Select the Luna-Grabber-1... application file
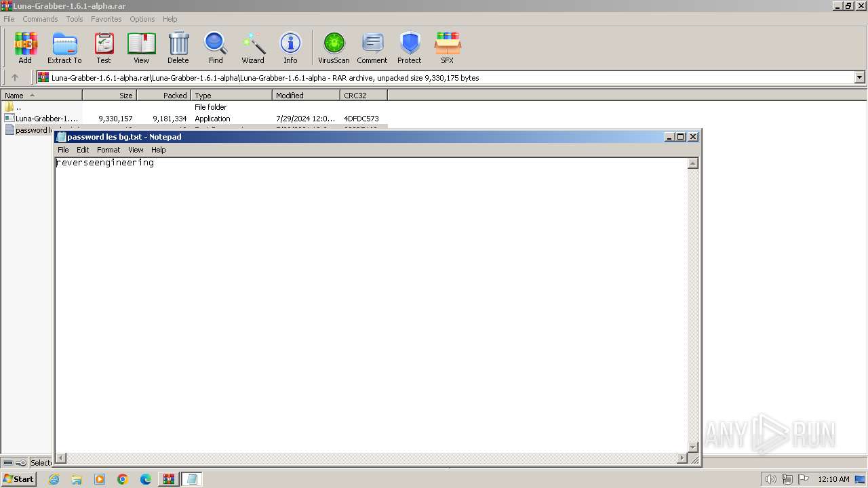This screenshot has height=488, width=868. point(195,119)
